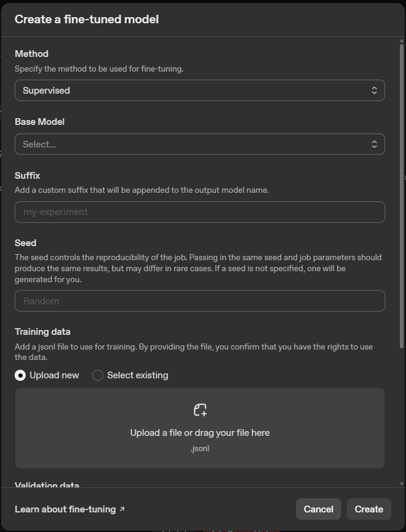The width and height of the screenshot is (406, 532).
Task: Click the Suffix text field
Action: (200, 212)
